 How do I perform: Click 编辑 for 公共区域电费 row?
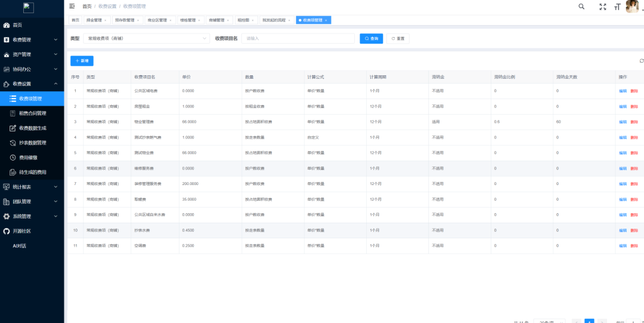point(623,91)
